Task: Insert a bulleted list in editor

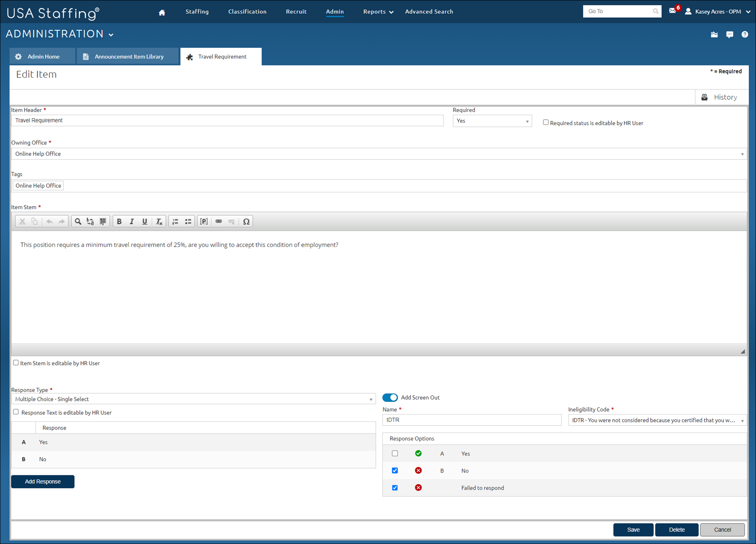Action: pyautogui.click(x=188, y=221)
